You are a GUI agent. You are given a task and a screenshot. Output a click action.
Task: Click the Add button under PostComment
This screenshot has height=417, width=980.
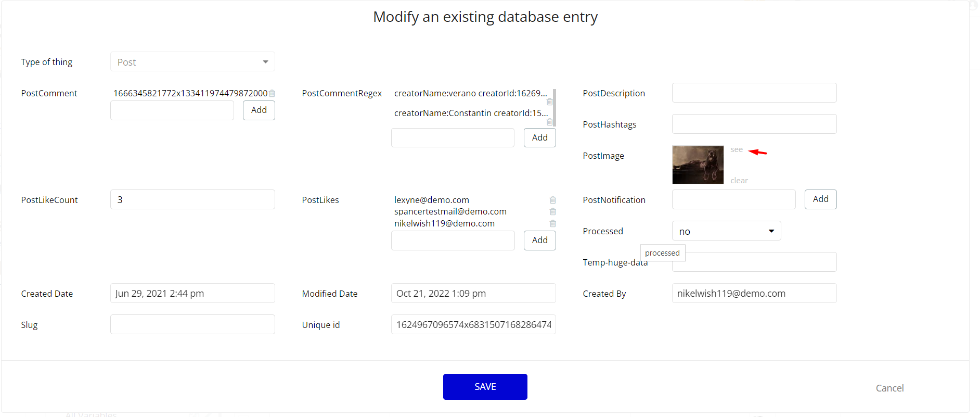pyautogui.click(x=259, y=110)
